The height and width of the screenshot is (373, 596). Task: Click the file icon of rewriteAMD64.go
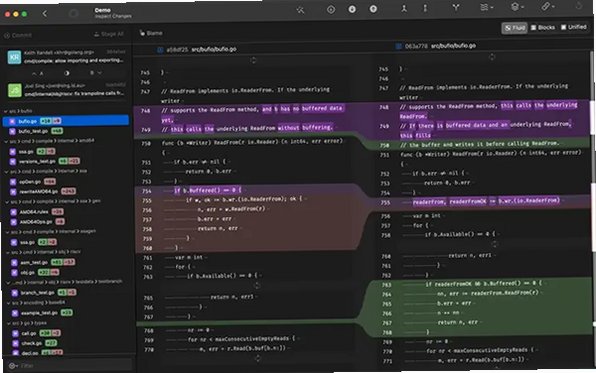[x=13, y=192]
